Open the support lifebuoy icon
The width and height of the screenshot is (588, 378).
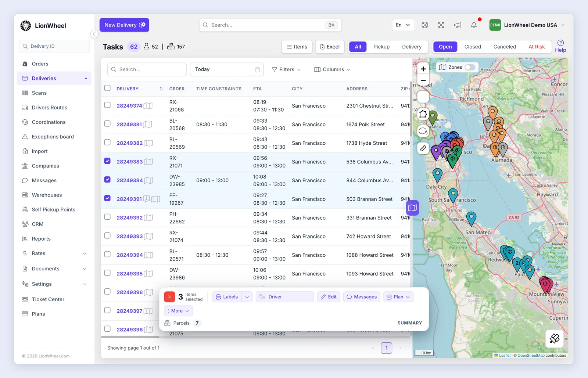[425, 25]
